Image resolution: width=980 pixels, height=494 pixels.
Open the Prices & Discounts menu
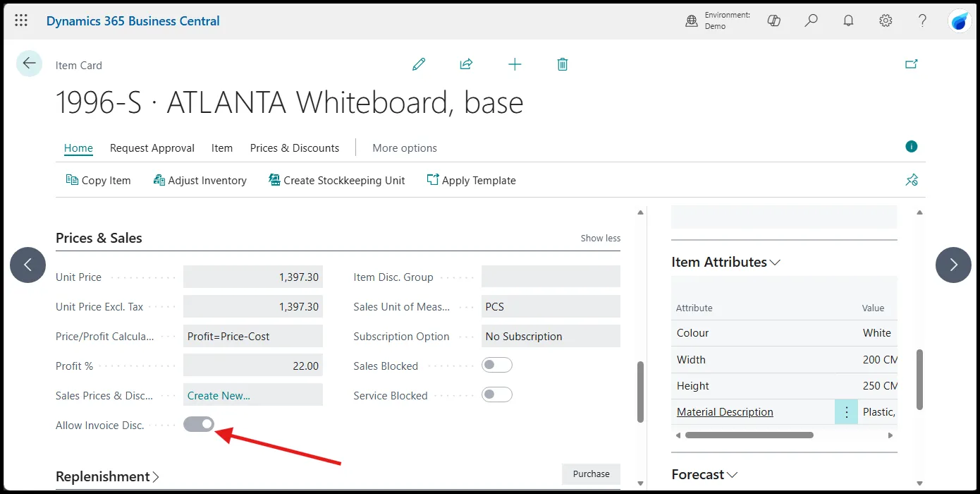click(x=295, y=147)
